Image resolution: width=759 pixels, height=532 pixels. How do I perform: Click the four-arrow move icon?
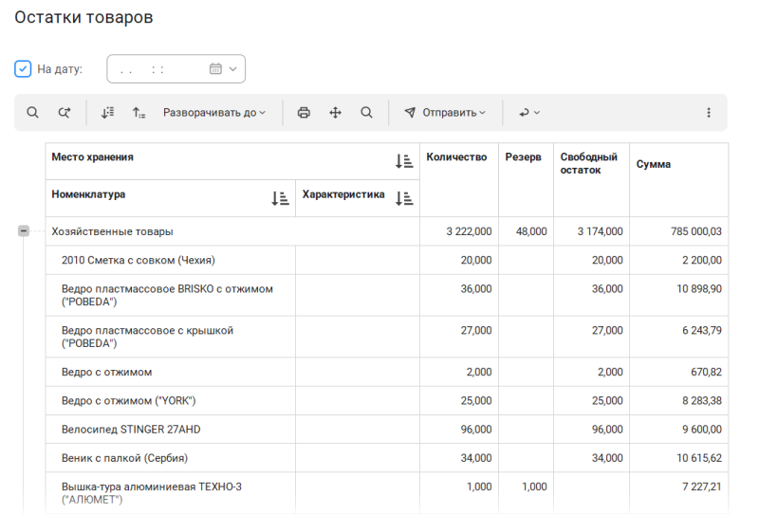(335, 113)
